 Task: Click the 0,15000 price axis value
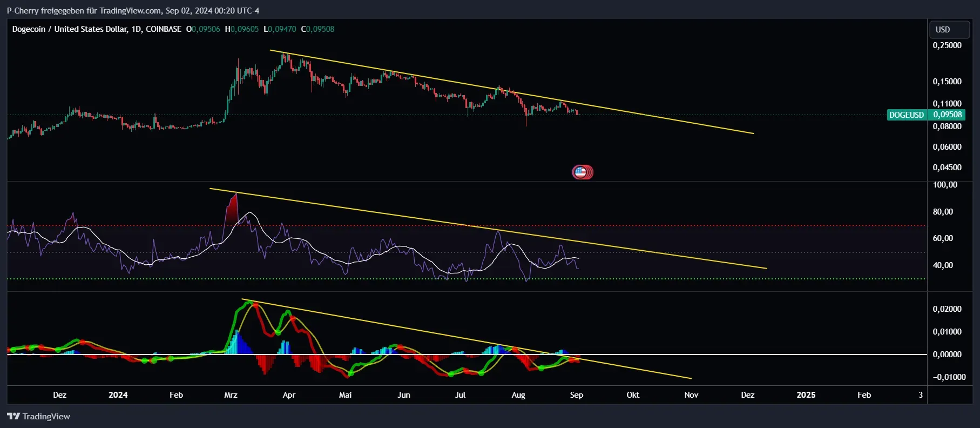[947, 82]
